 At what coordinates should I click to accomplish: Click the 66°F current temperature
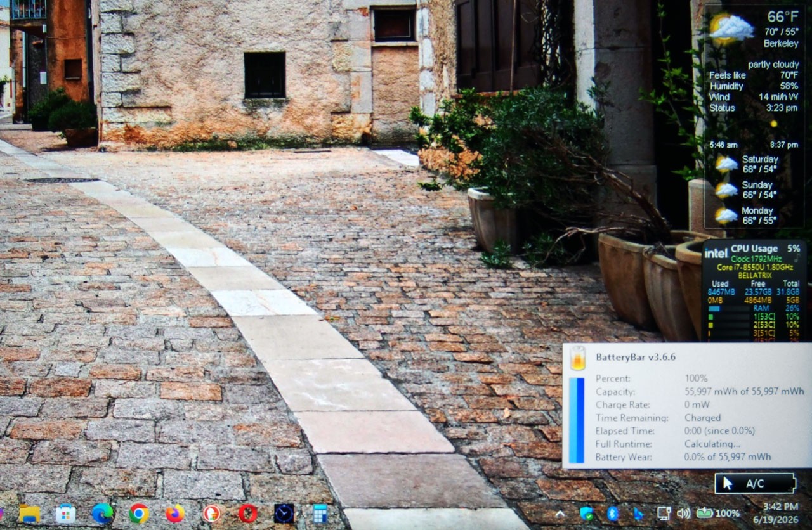(783, 16)
